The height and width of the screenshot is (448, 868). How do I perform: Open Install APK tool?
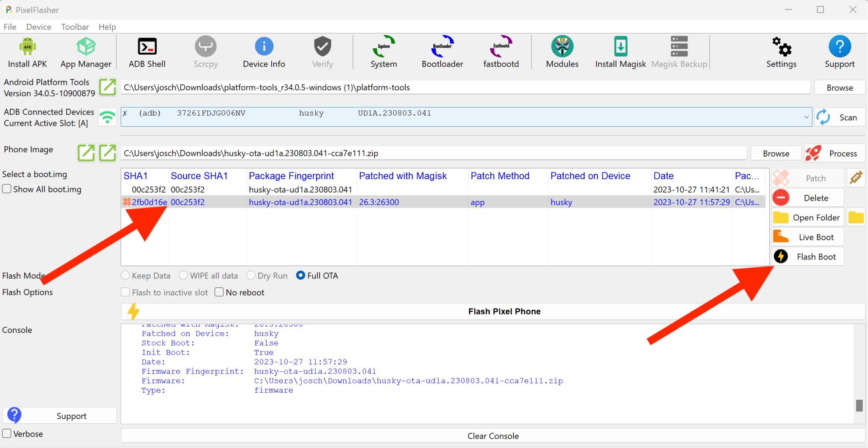click(x=28, y=52)
